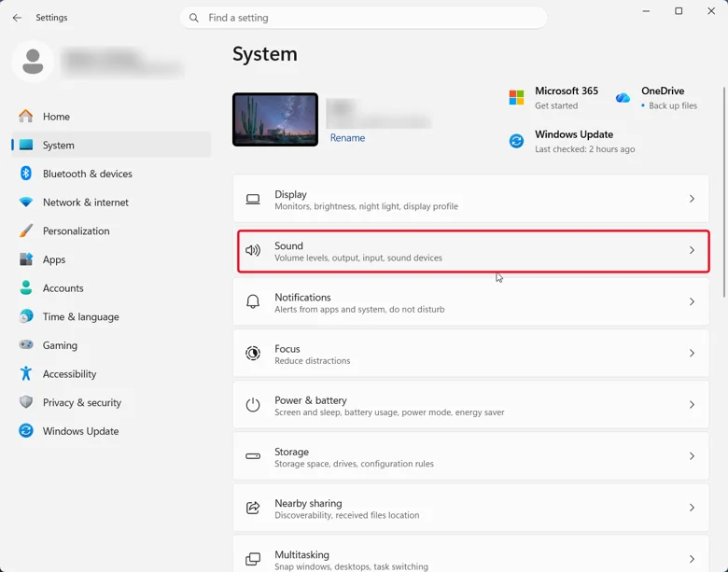The width and height of the screenshot is (728, 572).
Task: Click the Find a setting search box
Action: 364,18
